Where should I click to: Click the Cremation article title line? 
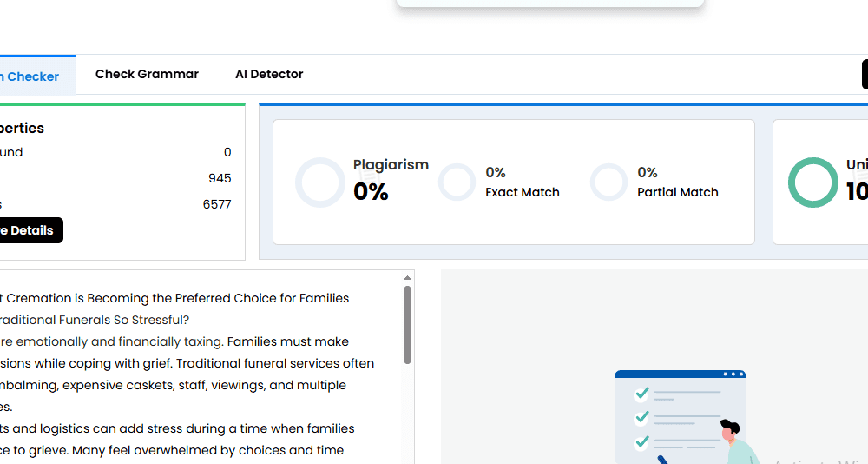[x=174, y=298]
